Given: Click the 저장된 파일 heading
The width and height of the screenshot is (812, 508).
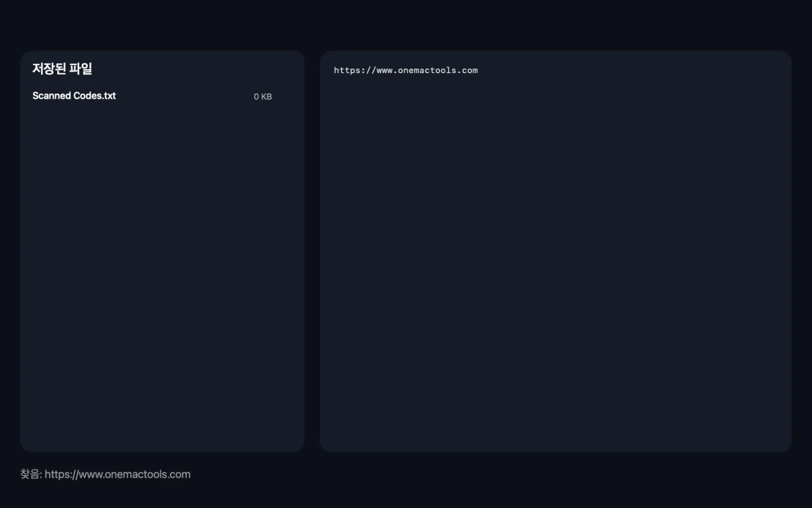Looking at the screenshot, I should (62, 69).
